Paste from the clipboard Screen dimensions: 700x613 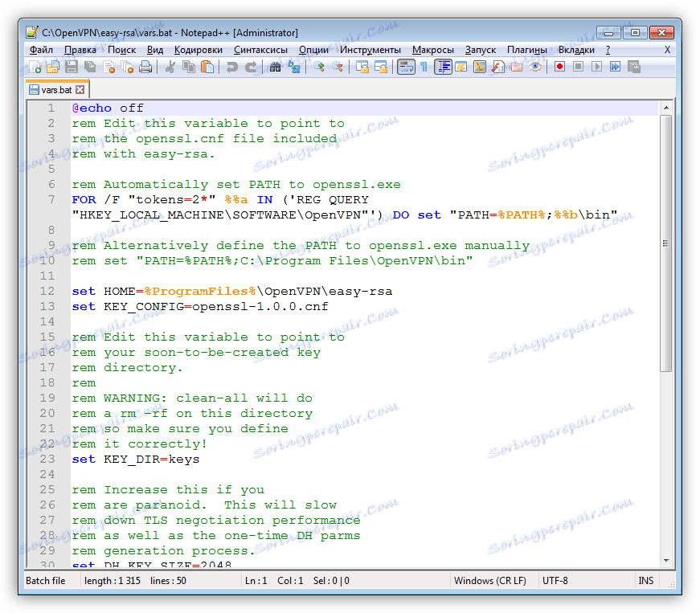coord(207,67)
